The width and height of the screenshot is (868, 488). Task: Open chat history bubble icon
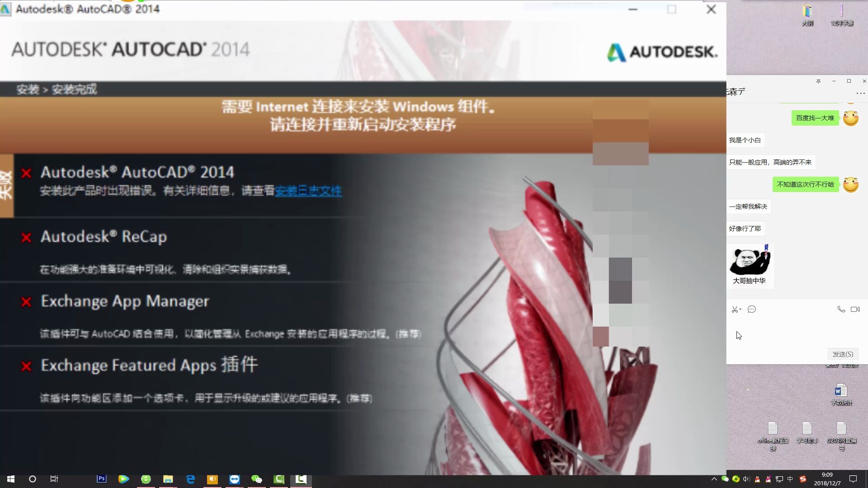(752, 310)
